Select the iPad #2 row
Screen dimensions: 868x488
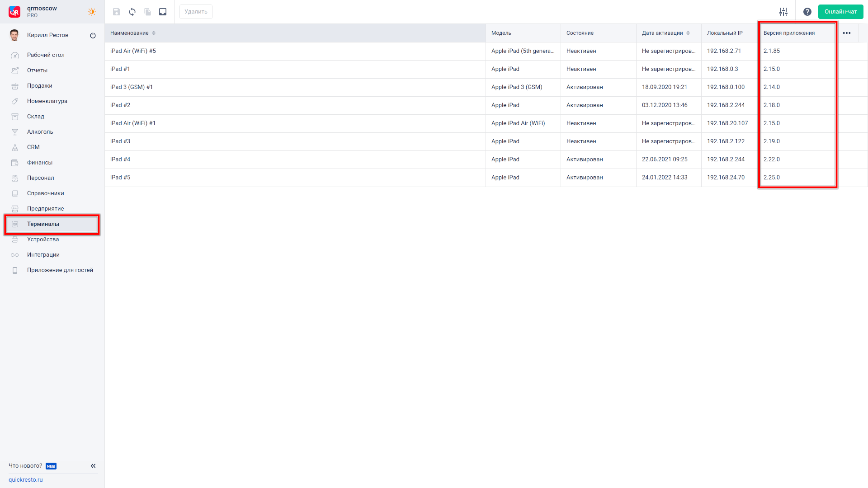point(486,105)
